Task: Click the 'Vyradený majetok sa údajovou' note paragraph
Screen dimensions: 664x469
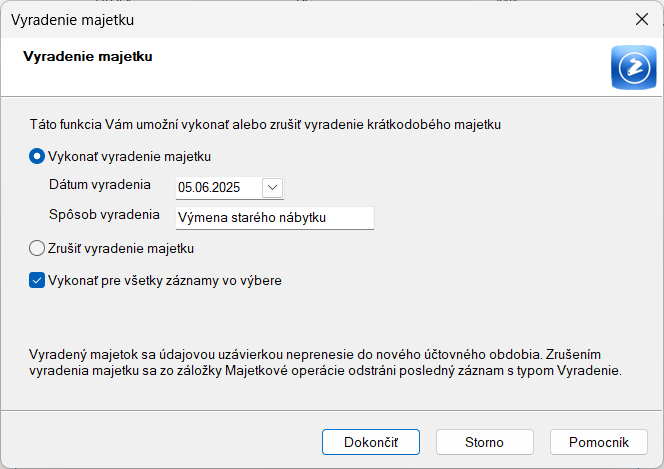Action: (x=325, y=362)
